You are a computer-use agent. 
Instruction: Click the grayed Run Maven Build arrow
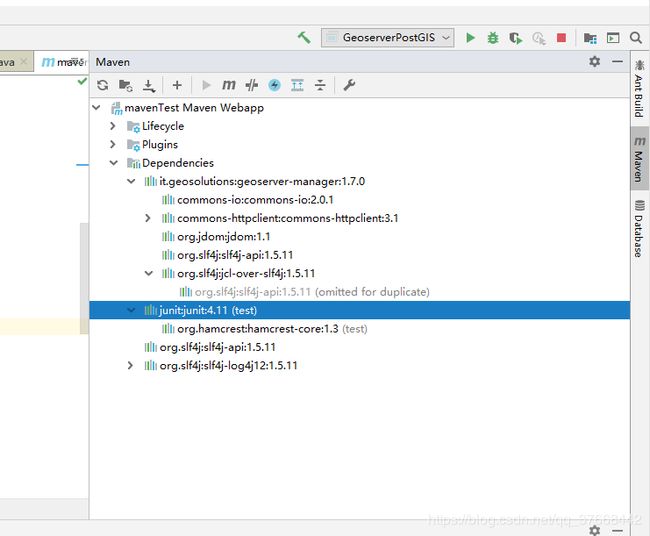click(x=206, y=85)
